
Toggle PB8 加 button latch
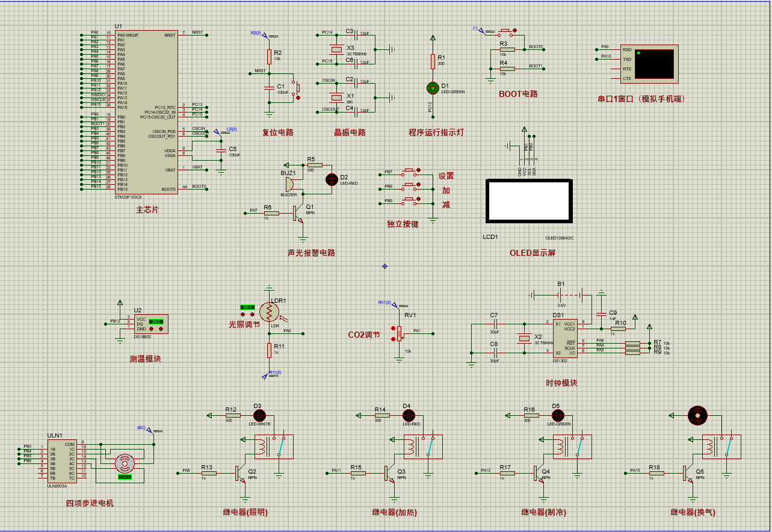click(x=418, y=184)
